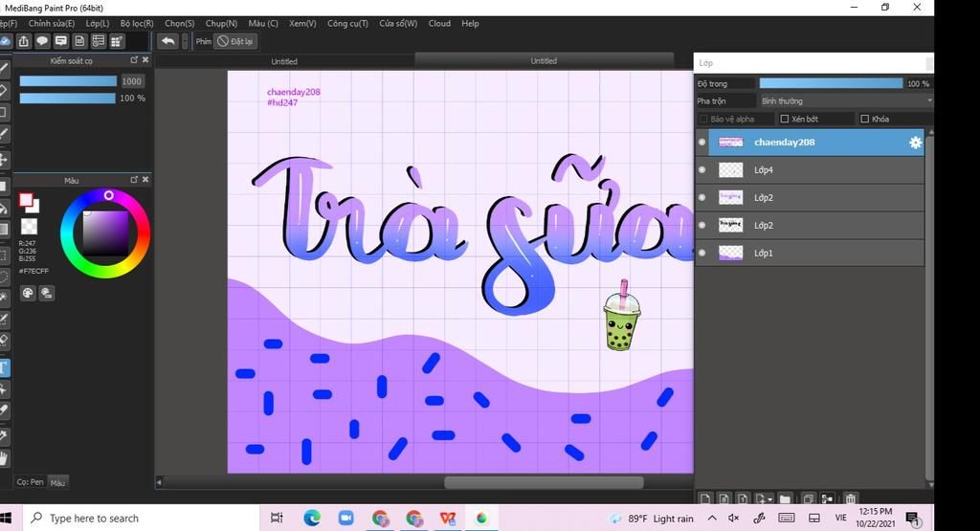Merge layer down icon
Viewport: 980px width, 531px height.
pos(828,499)
